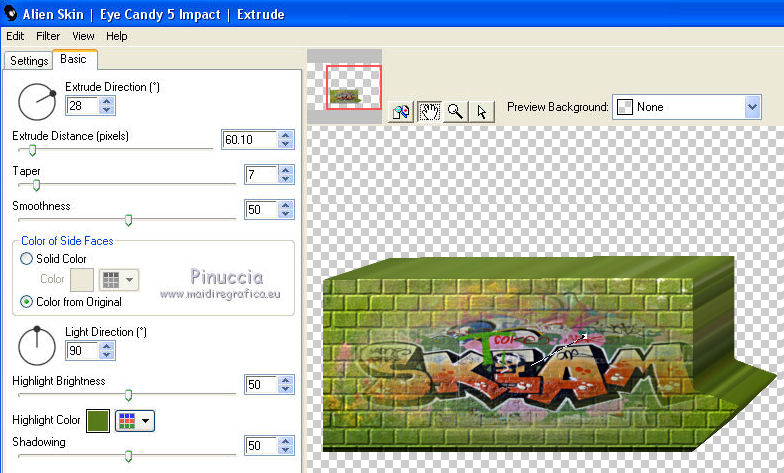Increase Highlight Brightness with up arrow
Image resolution: width=784 pixels, height=473 pixels.
(286, 380)
